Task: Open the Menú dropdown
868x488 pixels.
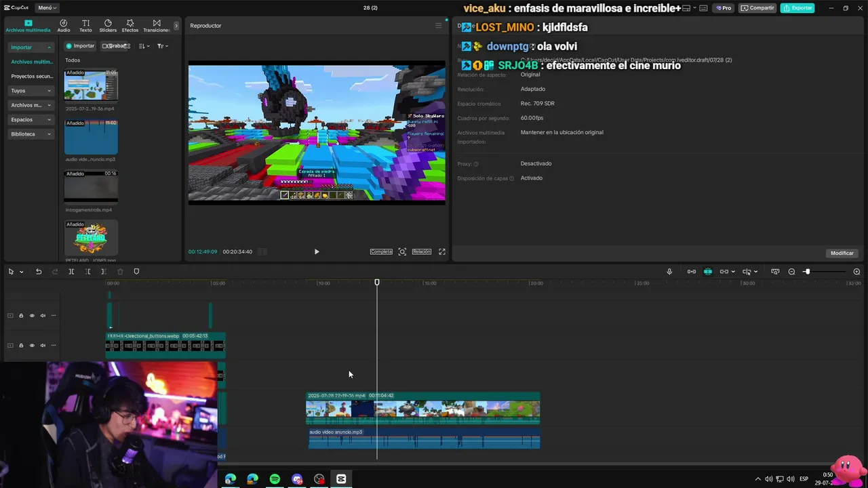Action: pyautogui.click(x=47, y=7)
